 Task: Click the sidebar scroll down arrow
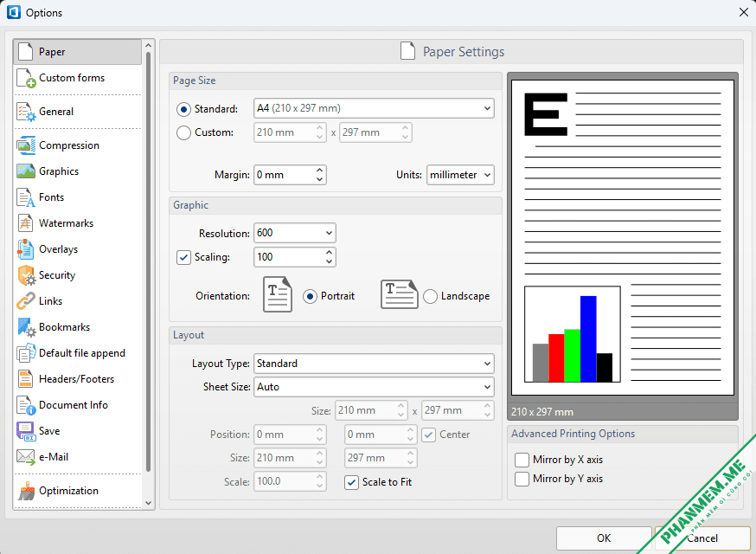click(148, 503)
